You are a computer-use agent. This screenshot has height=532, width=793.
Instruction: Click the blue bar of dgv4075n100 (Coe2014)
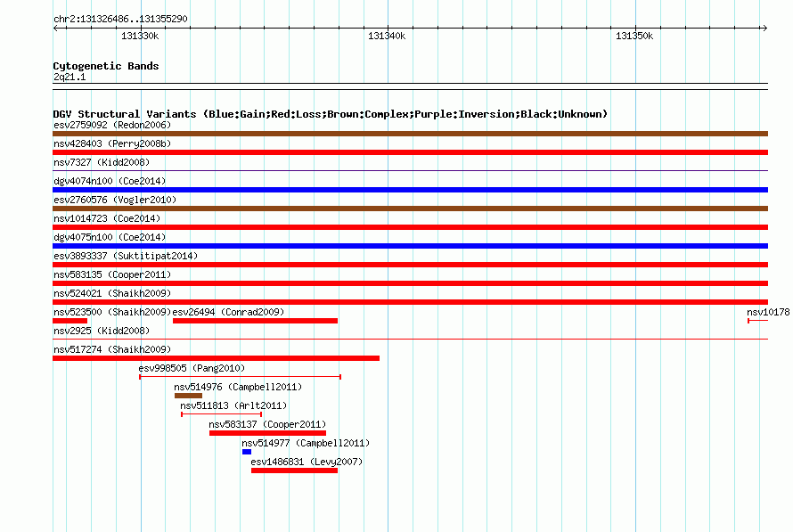click(x=410, y=246)
